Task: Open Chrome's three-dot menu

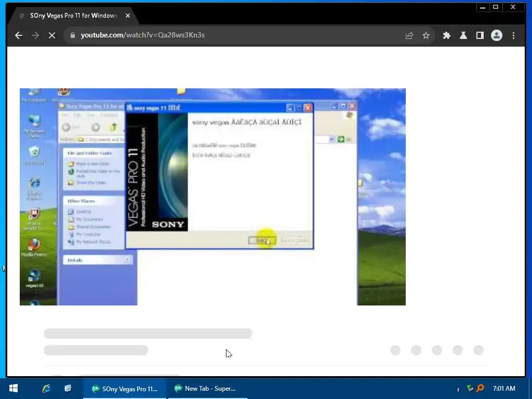Action: click(513, 35)
